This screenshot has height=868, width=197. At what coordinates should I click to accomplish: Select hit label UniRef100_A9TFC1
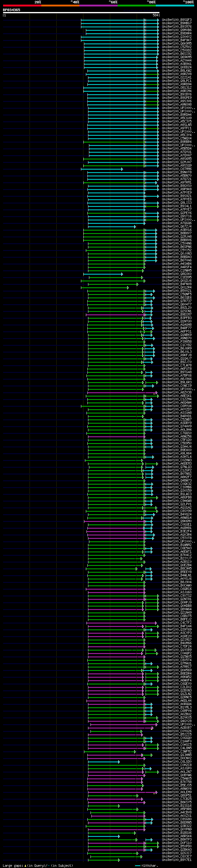tap(177, 128)
